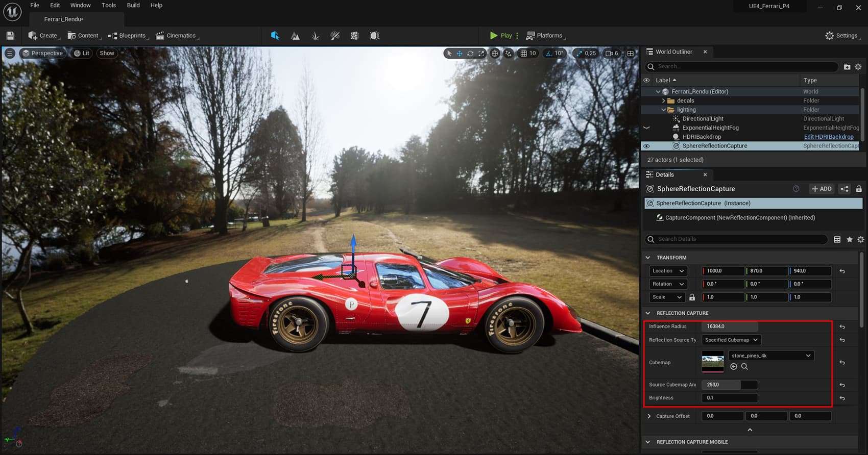868x455 pixels.
Task: Collapse the Ferrari_Rendu (Editor) world node
Action: [658, 92]
